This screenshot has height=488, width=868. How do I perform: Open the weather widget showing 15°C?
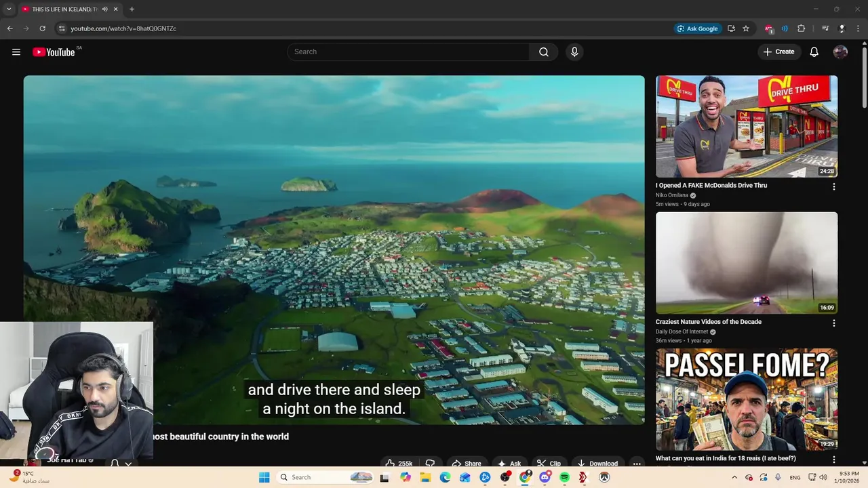31,477
